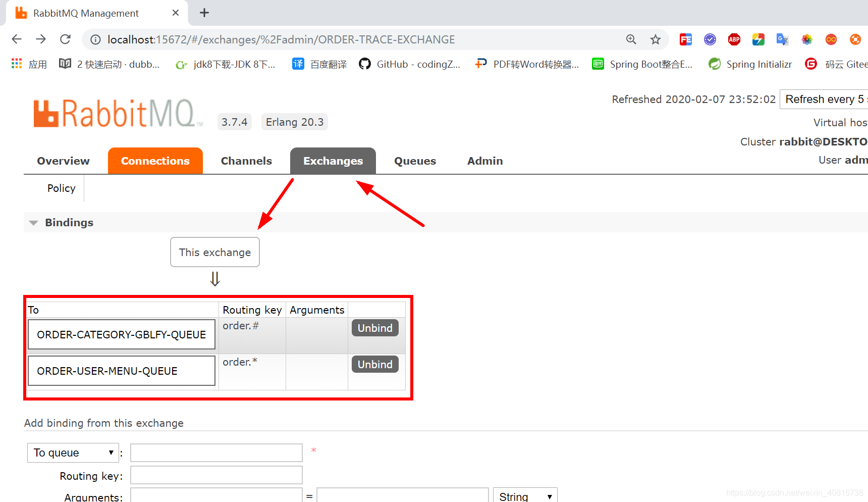868x502 pixels.
Task: Open the site information icon in address bar
Action: [x=95, y=39]
